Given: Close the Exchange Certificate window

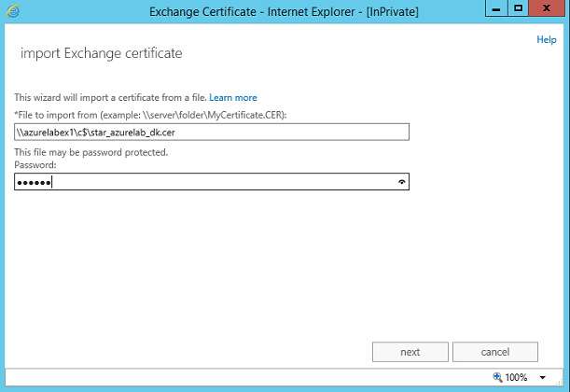Looking at the screenshot, I should [x=547, y=8].
